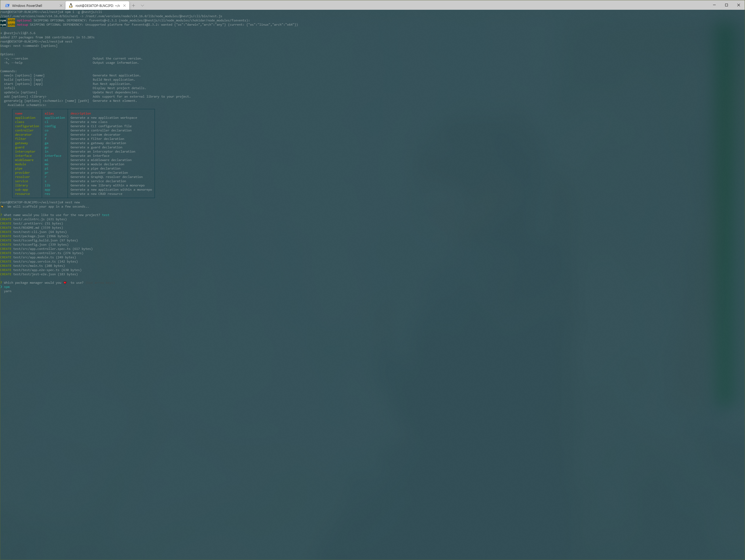745x560 pixels.
Task: Choose the yarn package manager option
Action: click(x=7, y=291)
